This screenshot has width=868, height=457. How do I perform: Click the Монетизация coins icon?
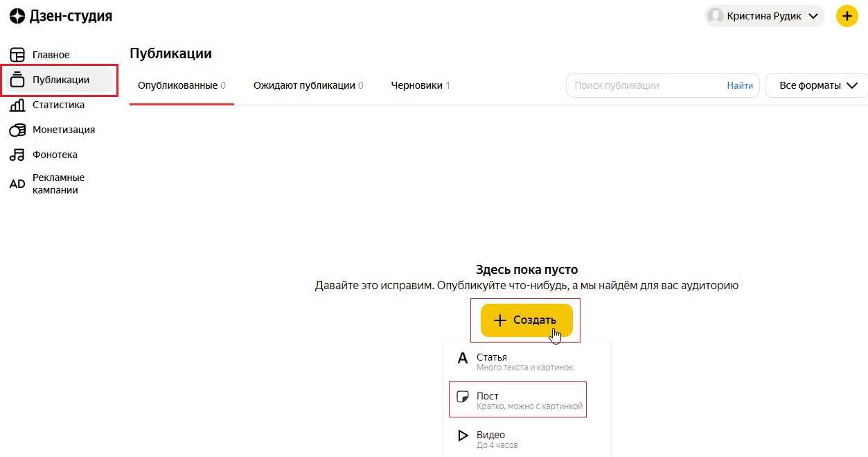(17, 130)
